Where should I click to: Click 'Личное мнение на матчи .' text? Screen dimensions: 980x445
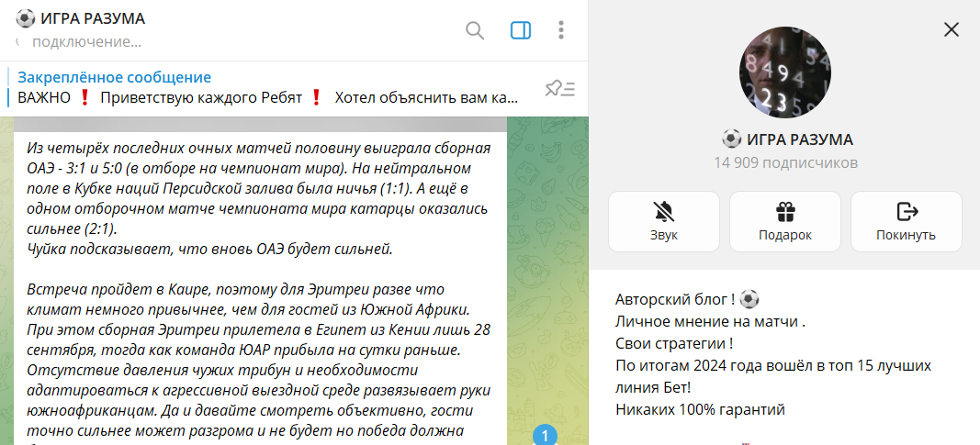711,322
